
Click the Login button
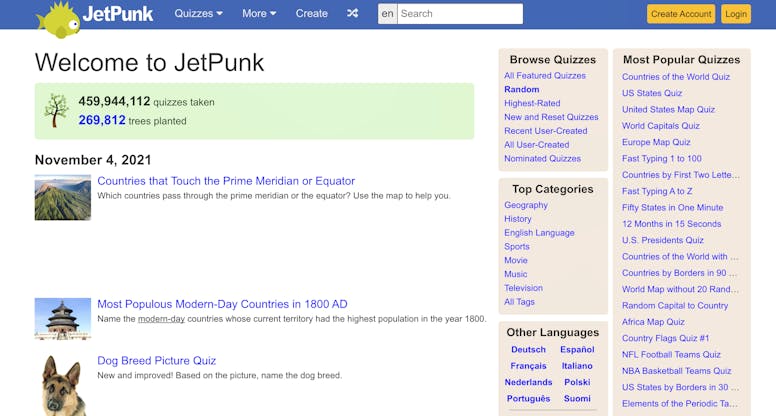(x=736, y=14)
